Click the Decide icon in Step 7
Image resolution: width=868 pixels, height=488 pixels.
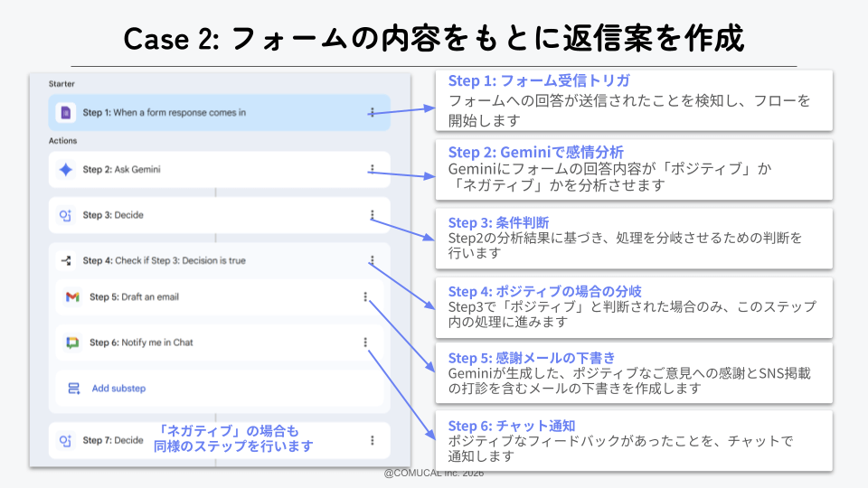(x=65, y=440)
